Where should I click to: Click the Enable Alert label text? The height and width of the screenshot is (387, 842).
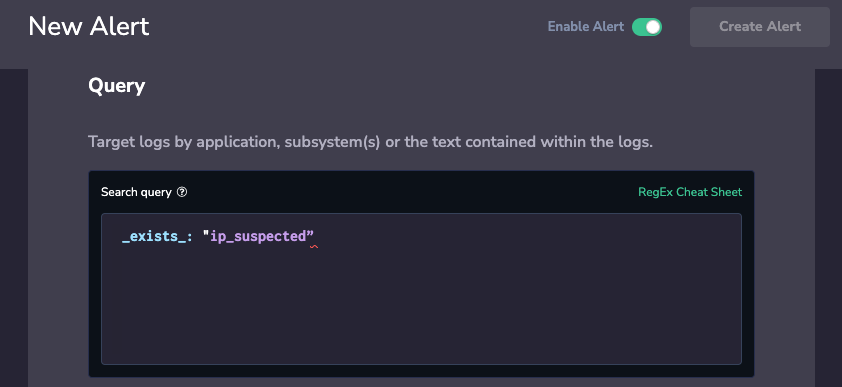(x=585, y=26)
